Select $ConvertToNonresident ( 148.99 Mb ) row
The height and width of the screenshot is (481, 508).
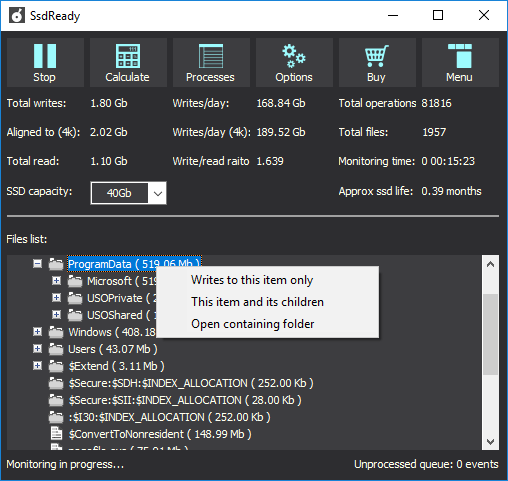[x=160, y=434]
